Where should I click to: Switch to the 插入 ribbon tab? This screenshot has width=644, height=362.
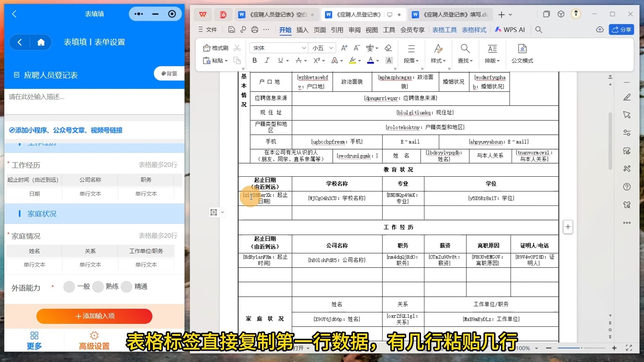point(302,30)
